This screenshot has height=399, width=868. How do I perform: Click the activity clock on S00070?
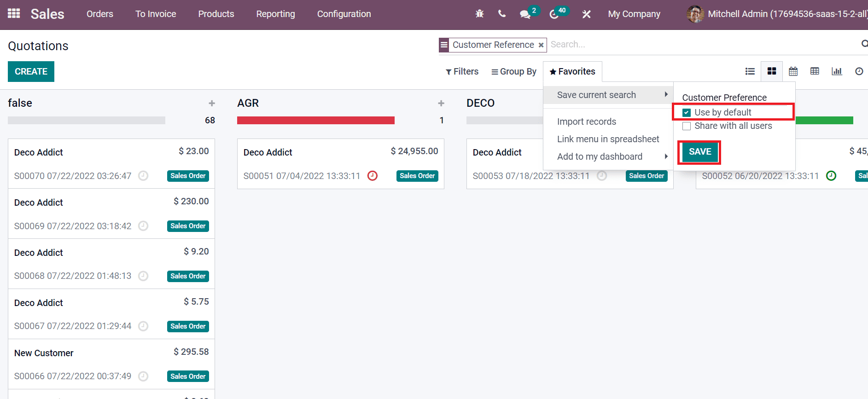pyautogui.click(x=143, y=176)
